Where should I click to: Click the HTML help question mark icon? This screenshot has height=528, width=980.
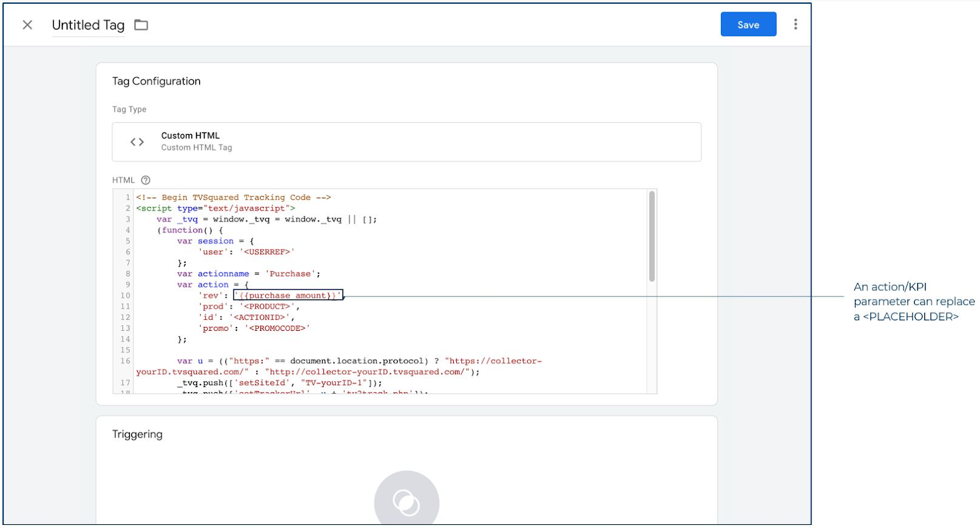(x=146, y=180)
